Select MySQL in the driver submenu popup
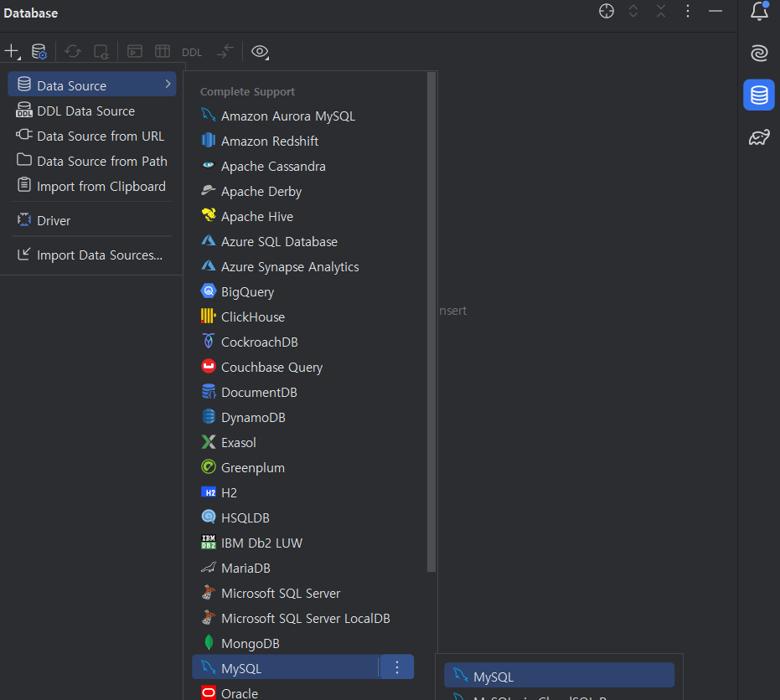 click(x=559, y=676)
